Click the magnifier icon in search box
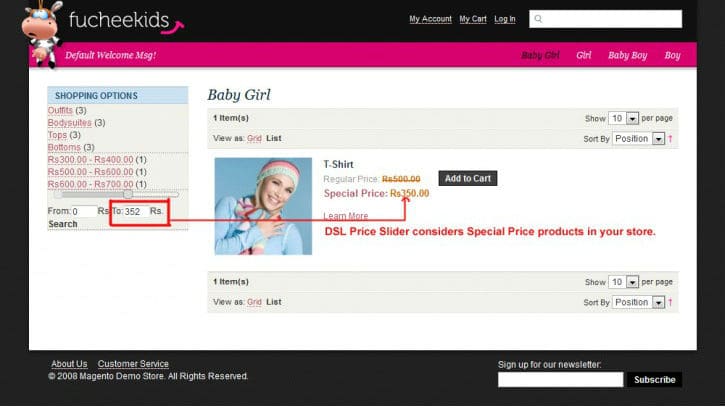 (x=538, y=19)
